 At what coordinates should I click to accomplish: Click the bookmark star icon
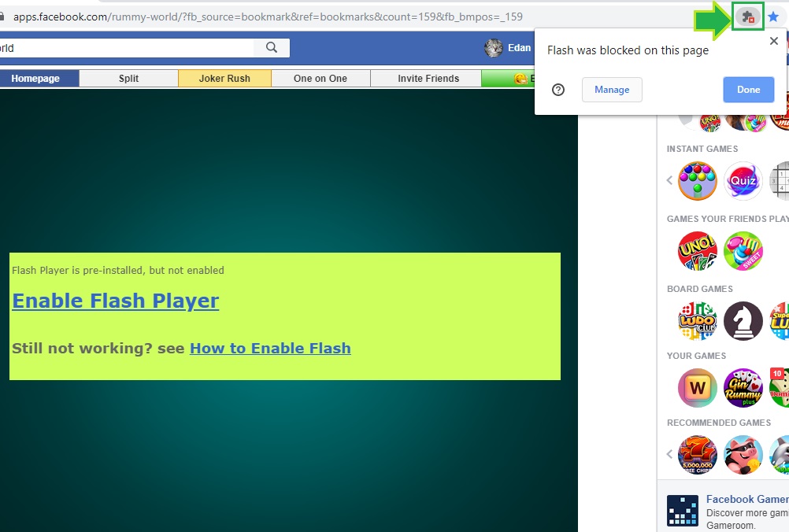point(773,17)
